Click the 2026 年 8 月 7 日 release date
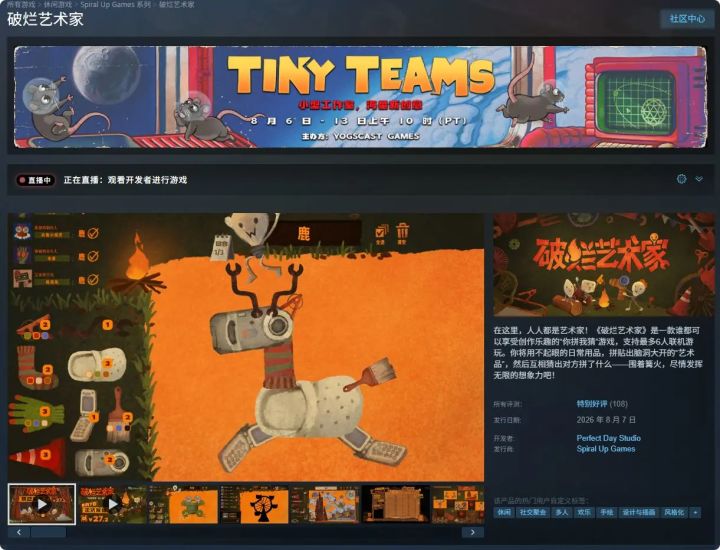Screen dimensions: 720x550 [x=606, y=420]
